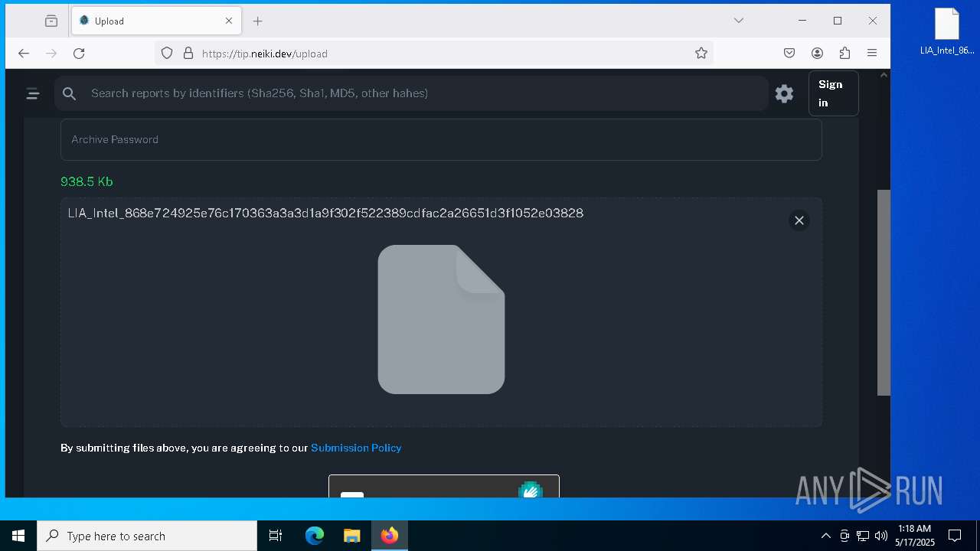Open the site settings gear
Screen dimensions: 980x551
[x=784, y=93]
